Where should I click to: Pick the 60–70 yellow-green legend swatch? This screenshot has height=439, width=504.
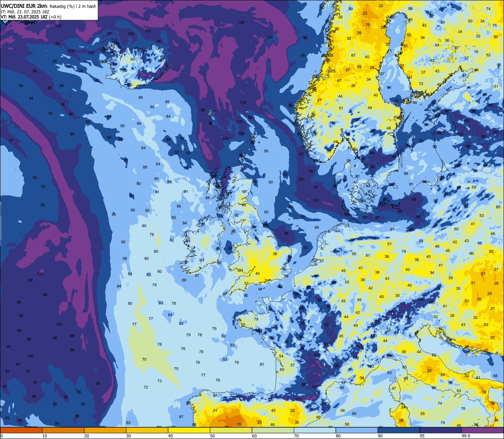[x=273, y=430]
